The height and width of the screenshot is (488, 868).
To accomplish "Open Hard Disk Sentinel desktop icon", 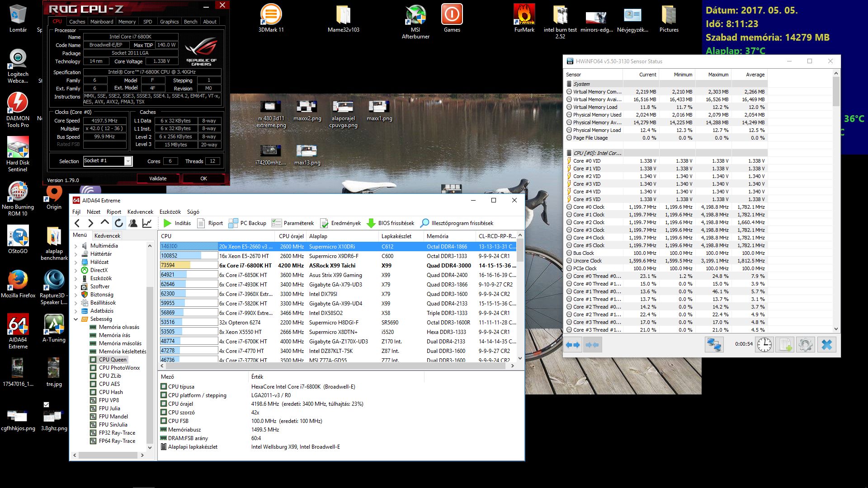I will coord(18,154).
